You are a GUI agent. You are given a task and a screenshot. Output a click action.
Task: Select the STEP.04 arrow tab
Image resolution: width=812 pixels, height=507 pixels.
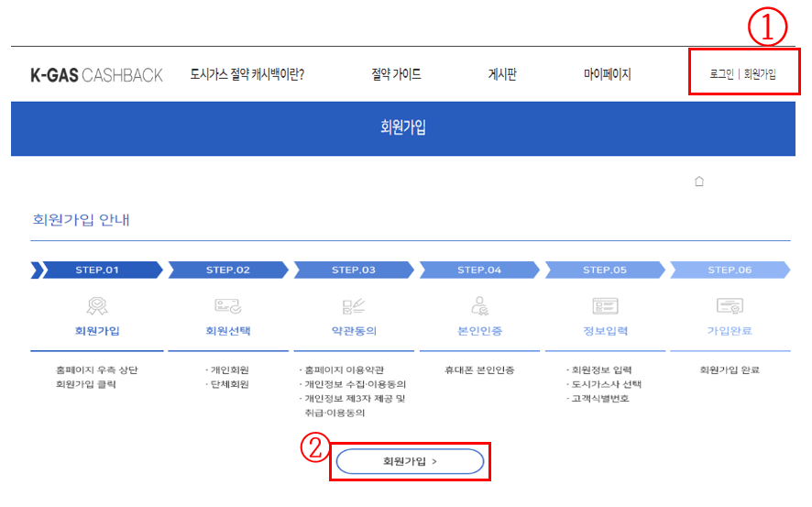(x=479, y=270)
